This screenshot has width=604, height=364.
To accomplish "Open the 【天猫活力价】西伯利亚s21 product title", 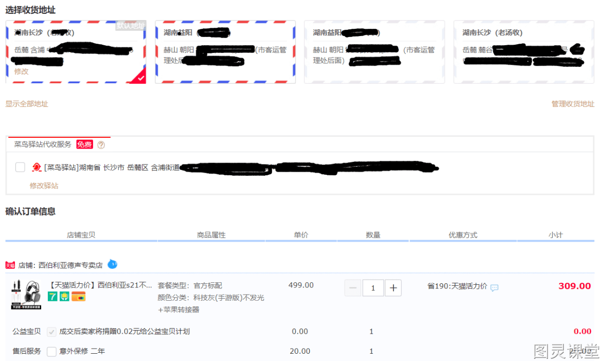I will click(x=100, y=285).
